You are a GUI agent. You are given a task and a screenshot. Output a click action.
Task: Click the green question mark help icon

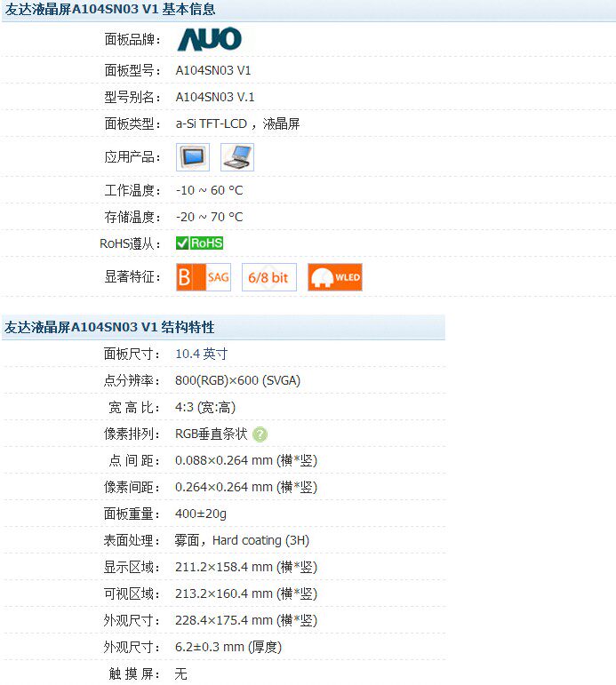[260, 434]
